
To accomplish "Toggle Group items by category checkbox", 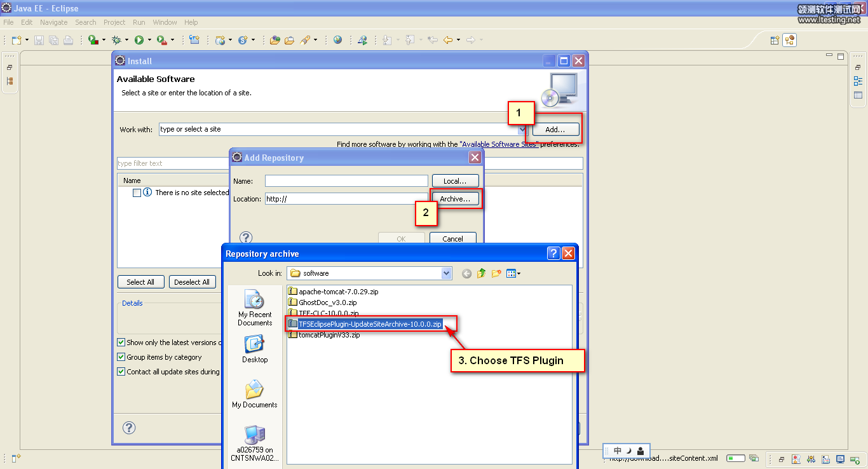I will tap(121, 357).
